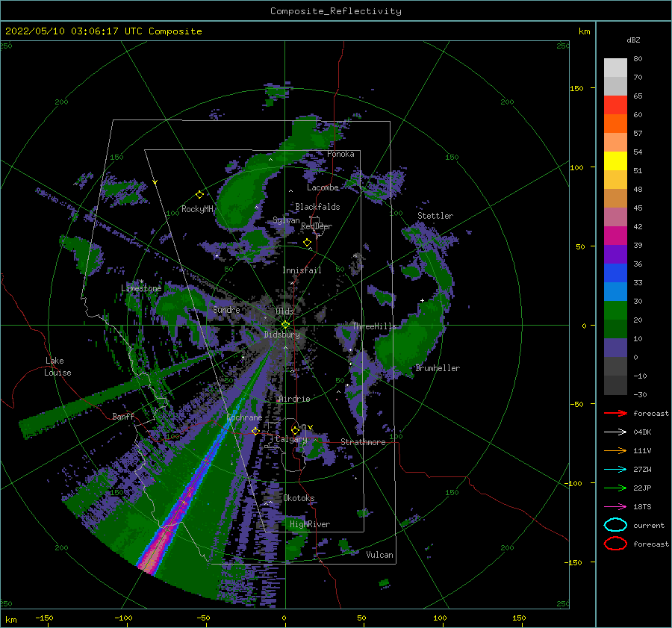Click the Lacombe city label

pos(323,187)
